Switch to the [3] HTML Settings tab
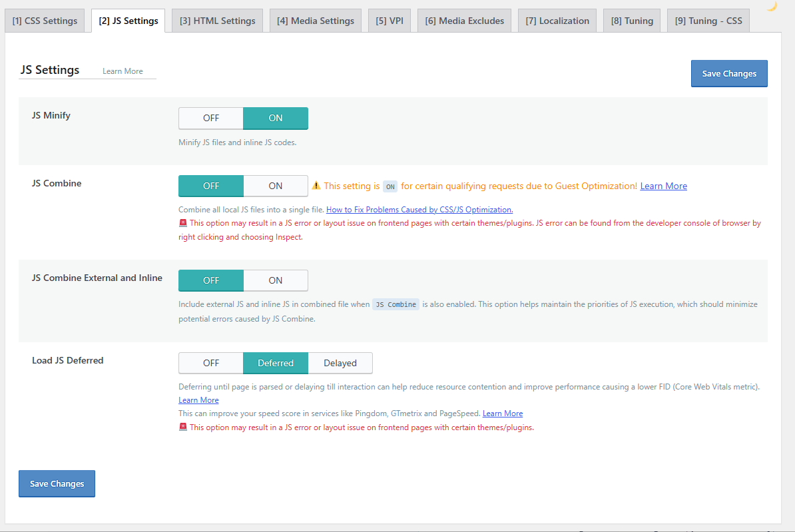Screen dimensions: 795x532 click(x=218, y=21)
